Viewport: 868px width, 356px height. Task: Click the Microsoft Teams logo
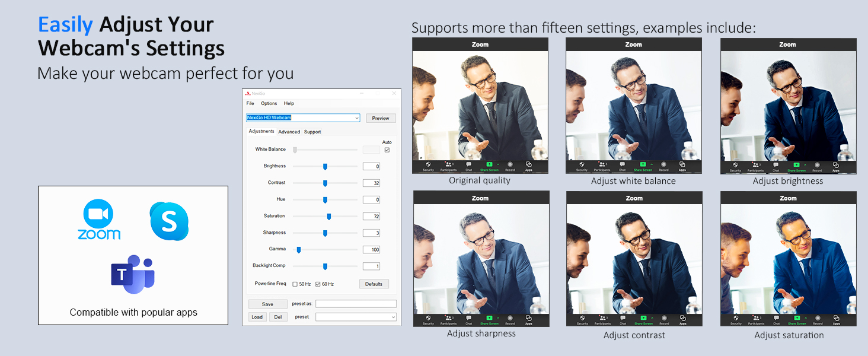(133, 275)
